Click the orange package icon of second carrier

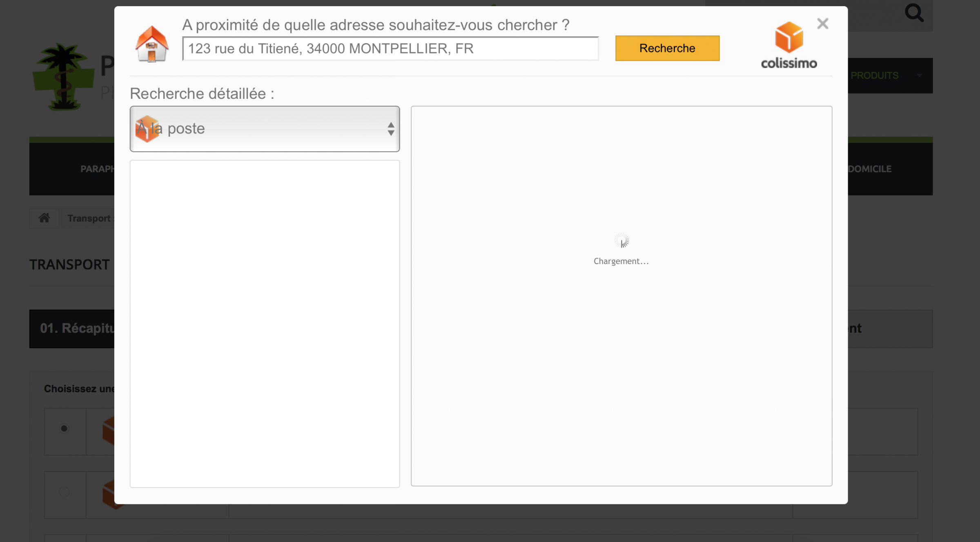point(109,494)
